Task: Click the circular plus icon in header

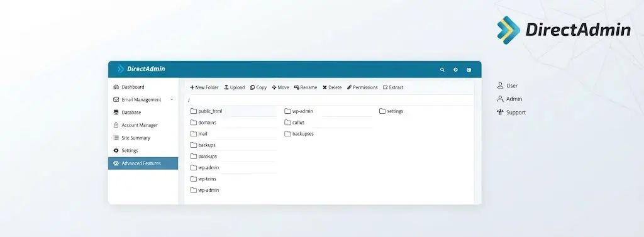Action: click(455, 70)
